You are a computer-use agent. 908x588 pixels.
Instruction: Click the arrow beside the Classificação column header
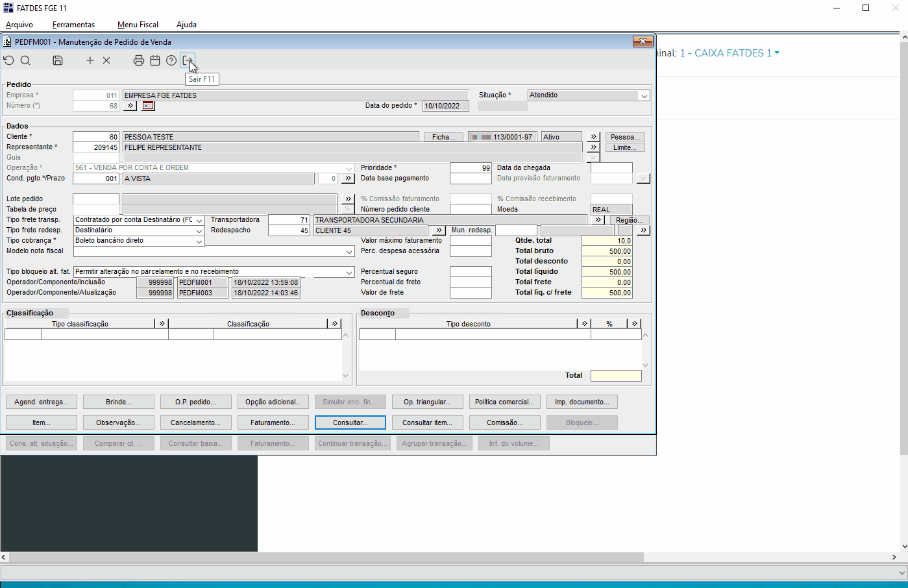click(x=334, y=323)
